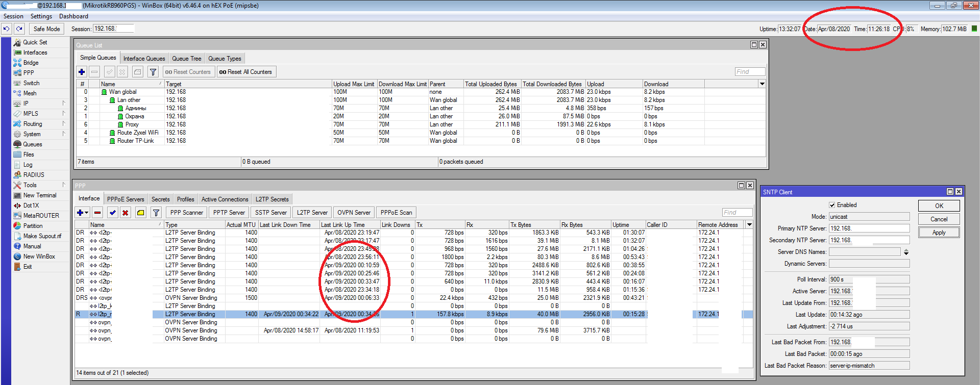980x385 pixels.
Task: Disable selected PPP interface with red X
Action: (125, 213)
